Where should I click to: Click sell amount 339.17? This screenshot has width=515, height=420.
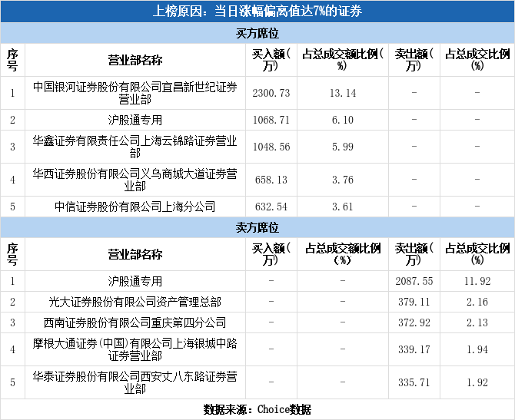coord(414,349)
